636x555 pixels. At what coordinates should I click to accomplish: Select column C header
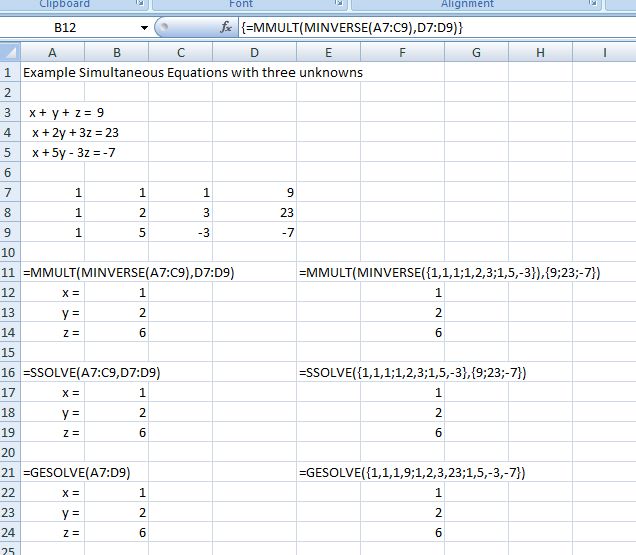pyautogui.click(x=181, y=53)
